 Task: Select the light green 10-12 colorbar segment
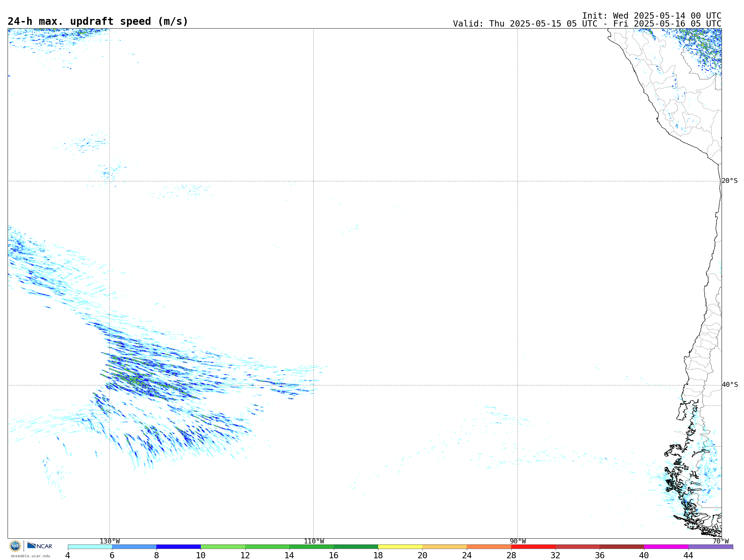tap(223, 547)
